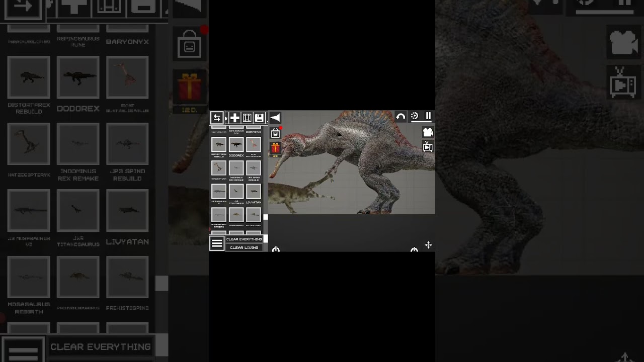The image size is (644, 362).
Task: Tap the four-arrow move icon
Action: click(x=428, y=245)
